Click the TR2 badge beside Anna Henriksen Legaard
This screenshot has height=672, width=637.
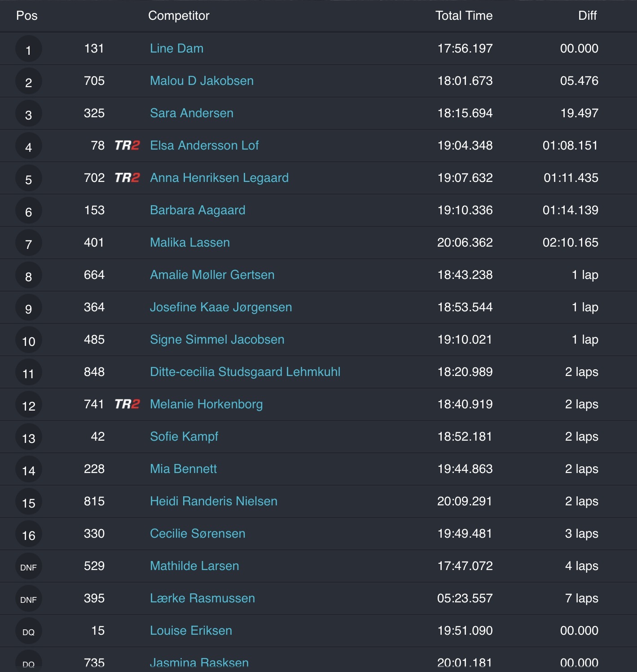pyautogui.click(x=127, y=178)
